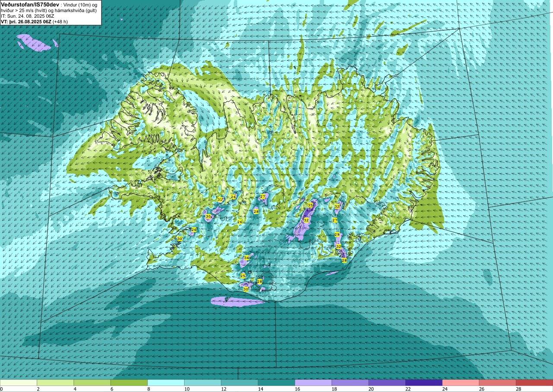Click the 26–28 m/s salmon legend swatch
This screenshot has width=553, height=392.
[497, 383]
